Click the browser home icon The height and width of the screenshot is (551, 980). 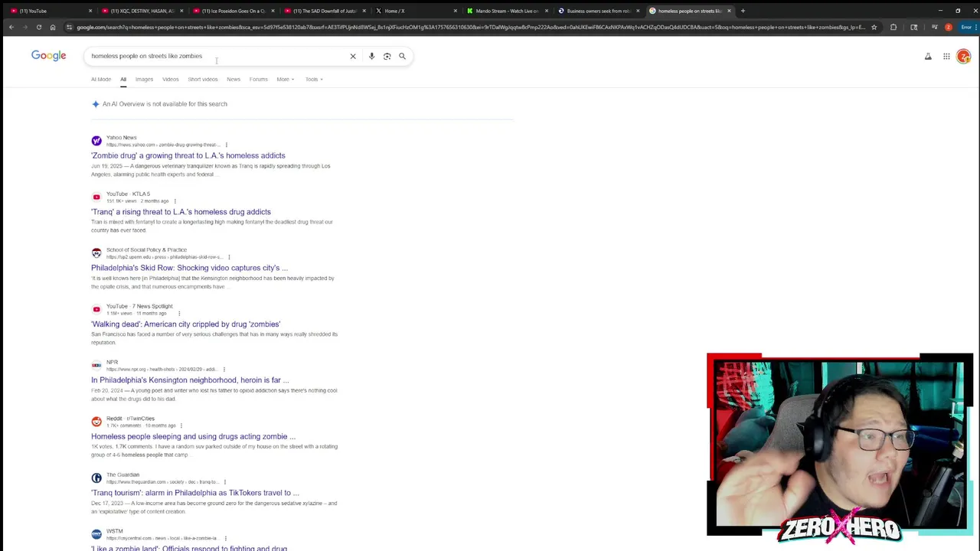pyautogui.click(x=52, y=27)
